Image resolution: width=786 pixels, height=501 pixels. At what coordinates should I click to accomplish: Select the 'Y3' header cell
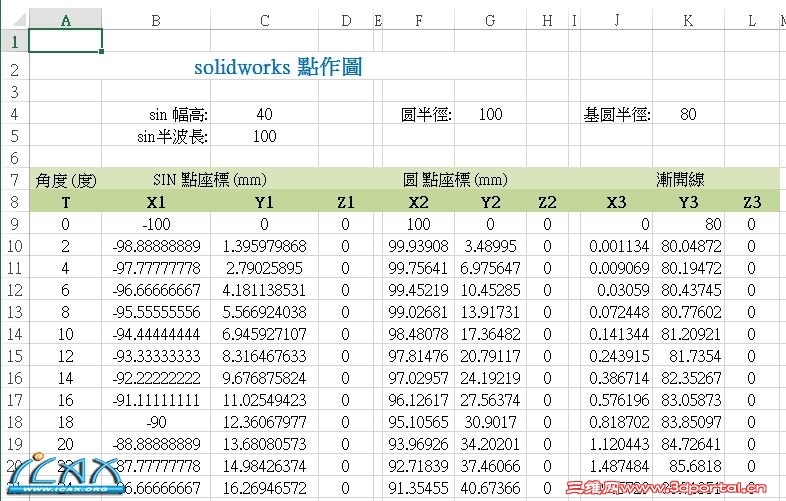688,202
